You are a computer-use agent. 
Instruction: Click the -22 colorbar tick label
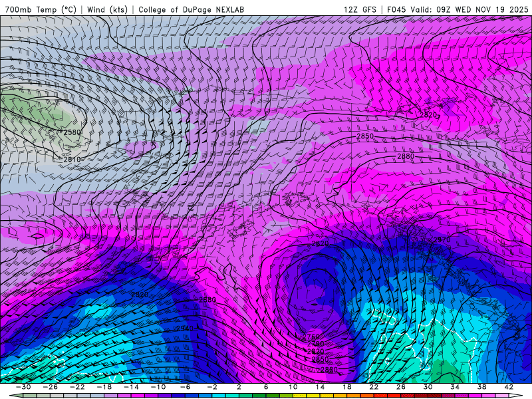(x=77, y=387)
